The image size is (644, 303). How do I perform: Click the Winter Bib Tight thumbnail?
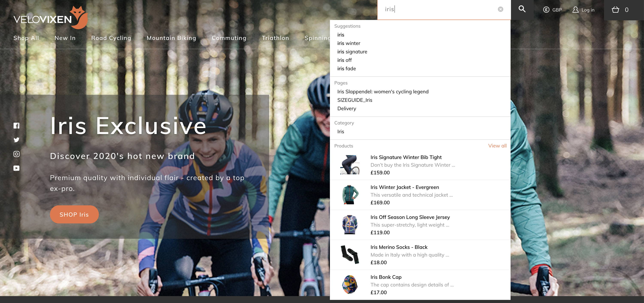(x=350, y=165)
